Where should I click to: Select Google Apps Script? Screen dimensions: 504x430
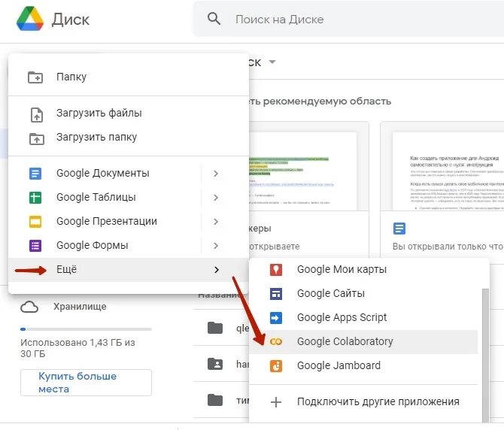[363, 318]
